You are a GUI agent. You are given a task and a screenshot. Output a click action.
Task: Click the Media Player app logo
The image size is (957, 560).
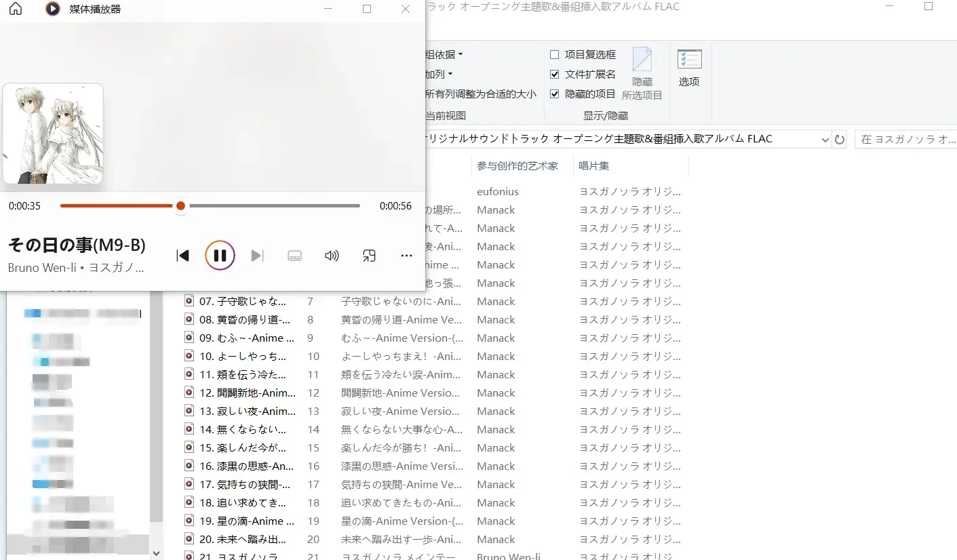[52, 9]
